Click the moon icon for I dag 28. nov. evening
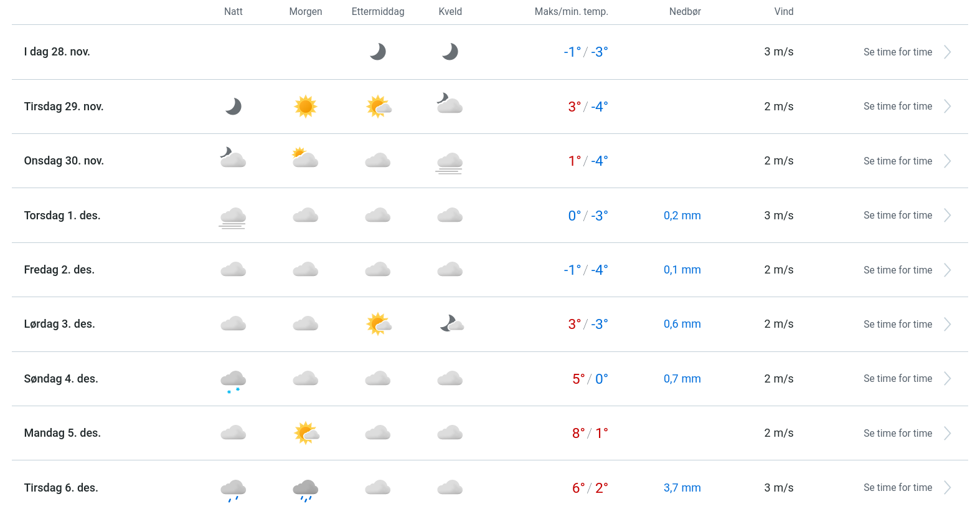 point(450,52)
